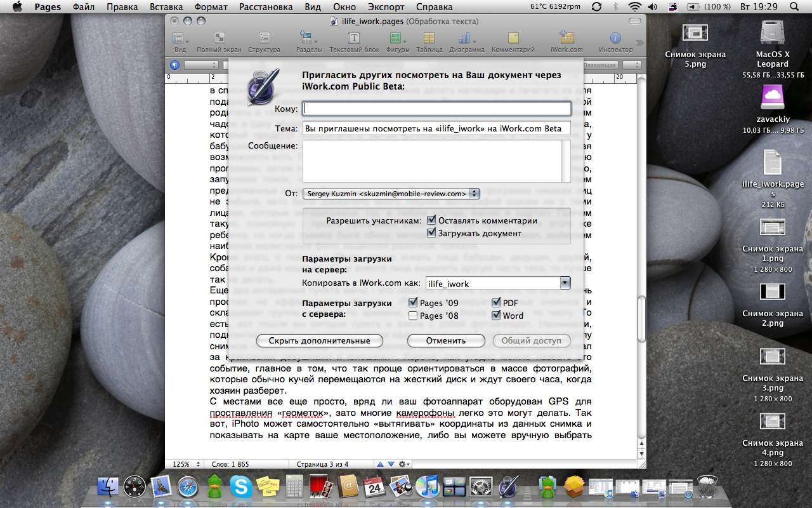
Task: Click the blue paragraph styles drawer button
Action: click(x=175, y=65)
